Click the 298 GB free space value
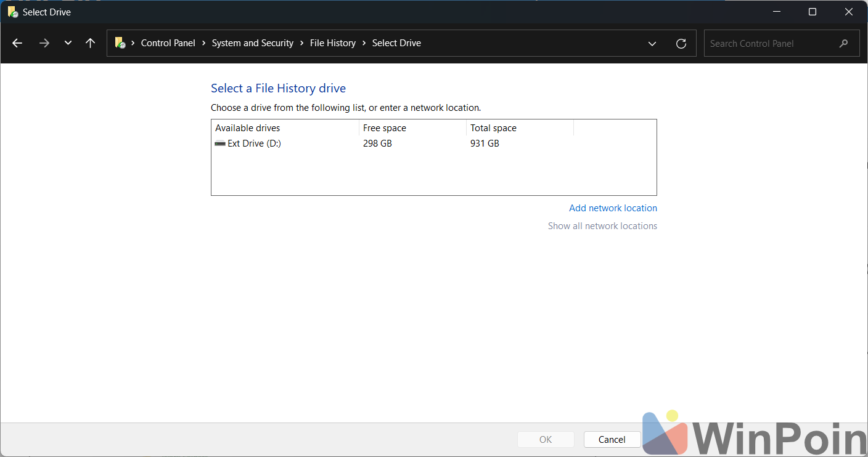 (377, 144)
